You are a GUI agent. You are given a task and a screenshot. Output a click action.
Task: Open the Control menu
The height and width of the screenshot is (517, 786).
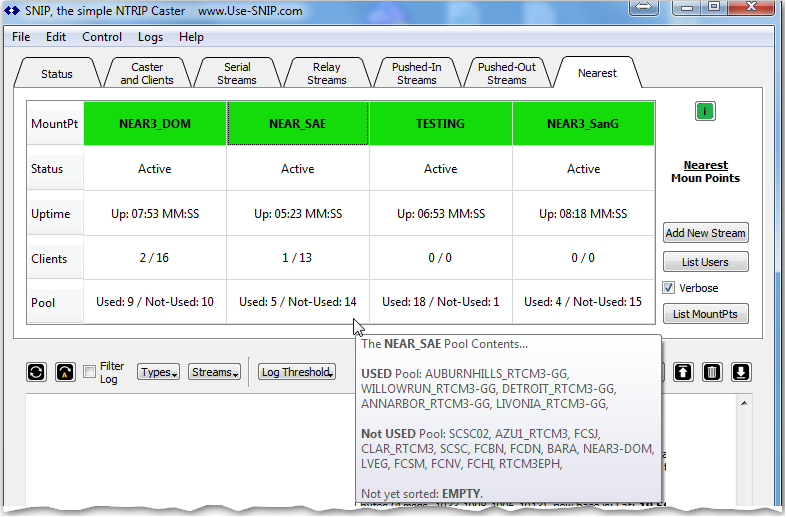(x=102, y=37)
